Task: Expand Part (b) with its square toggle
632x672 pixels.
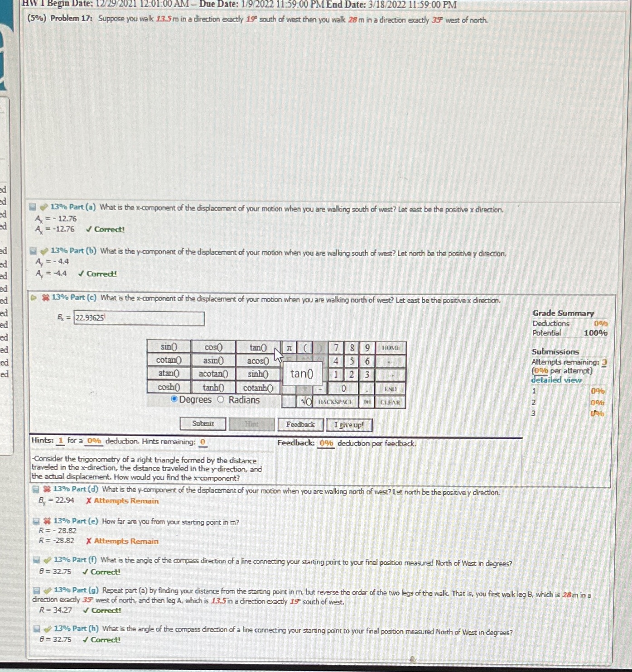Action: point(33,250)
